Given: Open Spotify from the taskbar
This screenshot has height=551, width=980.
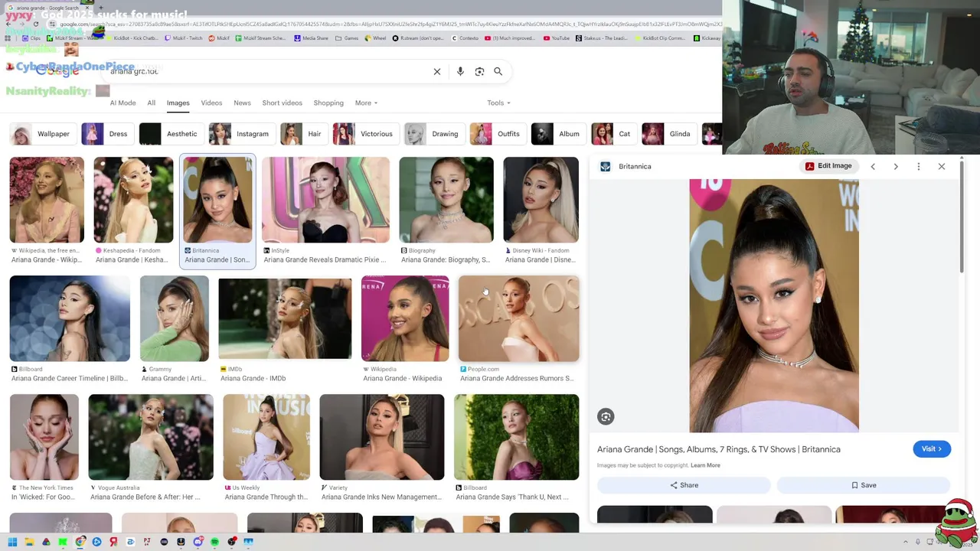Looking at the screenshot, I should click(x=214, y=542).
